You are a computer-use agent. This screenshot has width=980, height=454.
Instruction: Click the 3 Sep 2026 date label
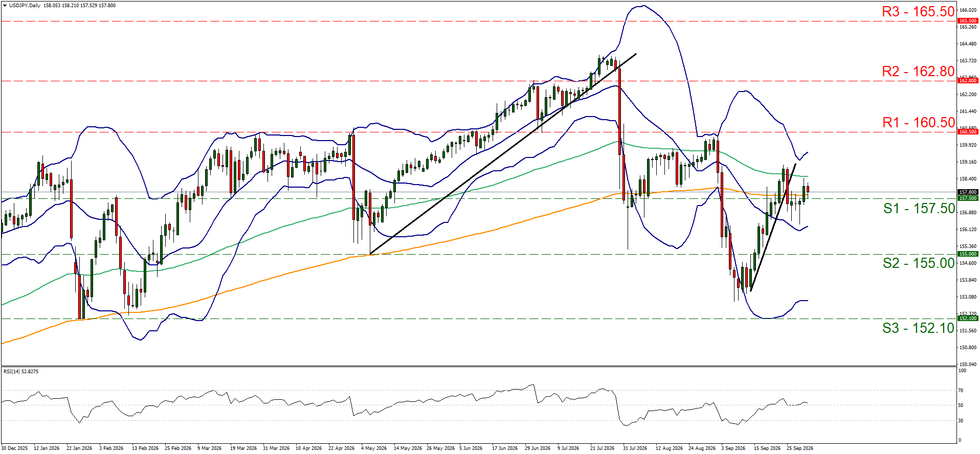(733, 448)
